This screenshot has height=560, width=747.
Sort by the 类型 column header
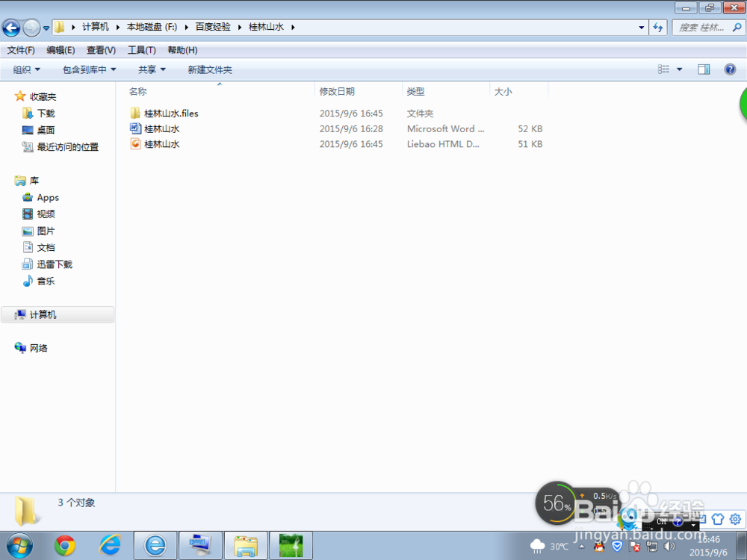416,91
